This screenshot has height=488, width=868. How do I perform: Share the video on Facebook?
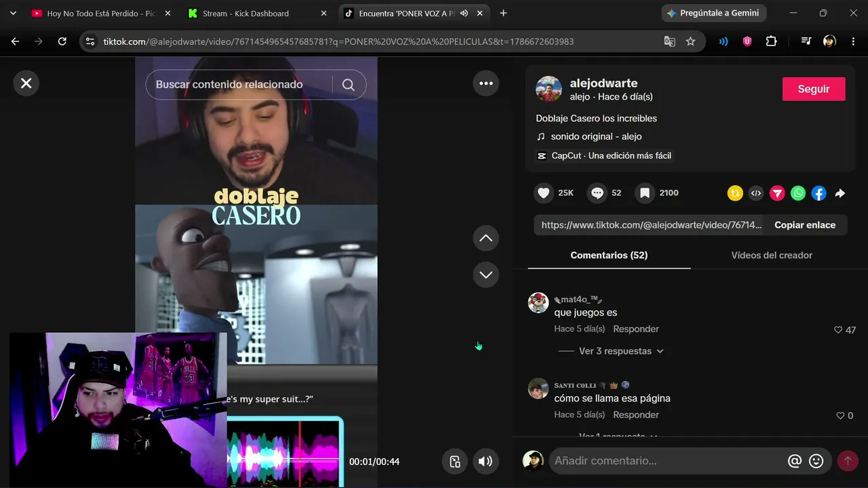[x=819, y=193]
